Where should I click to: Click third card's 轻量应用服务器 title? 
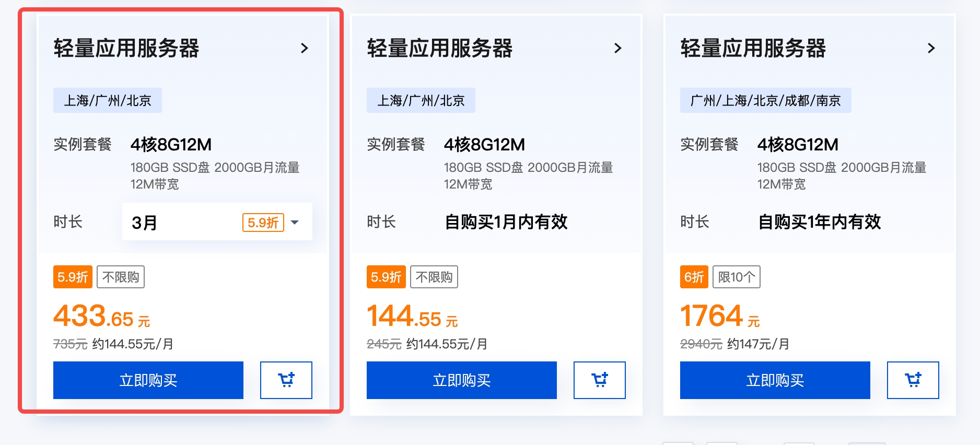tap(753, 49)
